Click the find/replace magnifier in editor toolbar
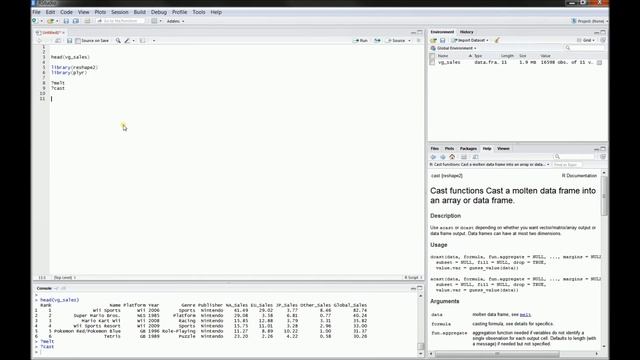Image resolution: width=640 pixels, height=360 pixels. 118,40
